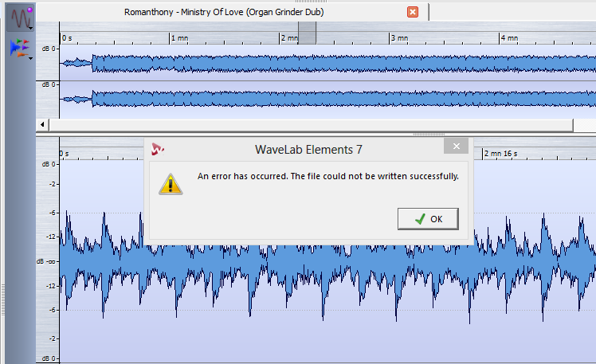
Task: Click the 0 s mark on main ruler
Action: coord(65,154)
